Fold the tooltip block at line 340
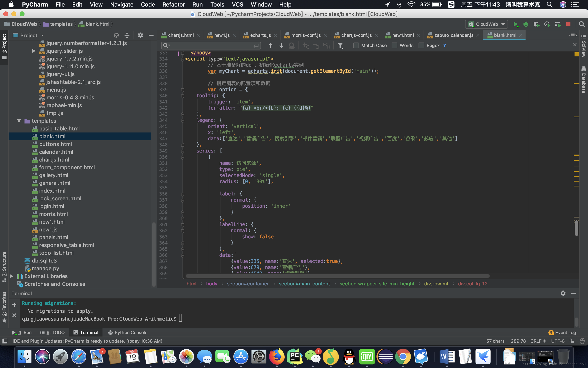 tap(183, 96)
